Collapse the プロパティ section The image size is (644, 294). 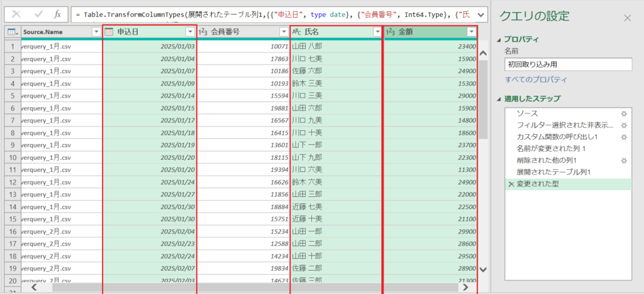[499, 40]
